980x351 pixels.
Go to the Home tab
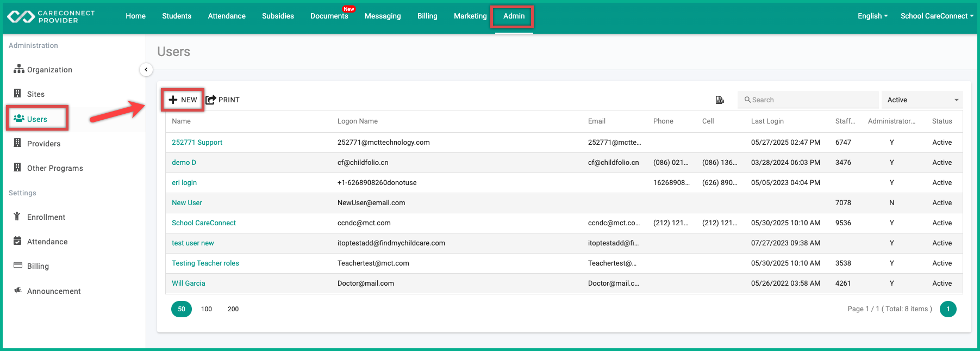point(135,16)
